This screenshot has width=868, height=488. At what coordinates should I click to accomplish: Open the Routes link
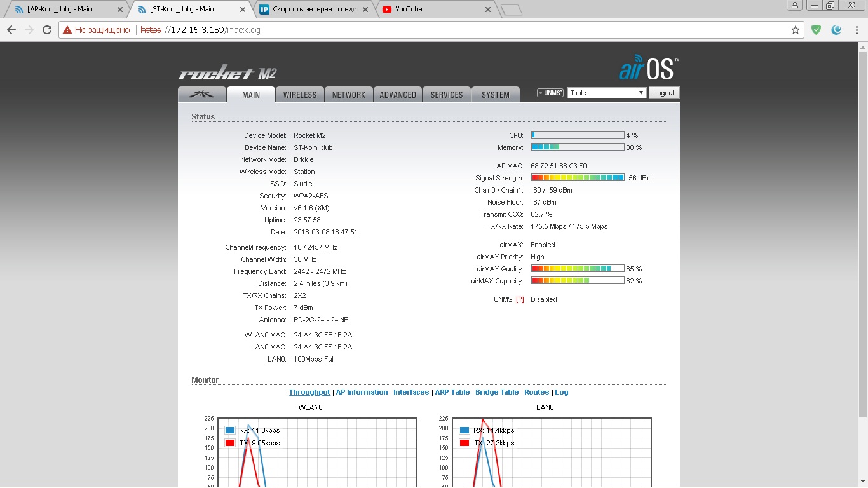click(x=537, y=392)
